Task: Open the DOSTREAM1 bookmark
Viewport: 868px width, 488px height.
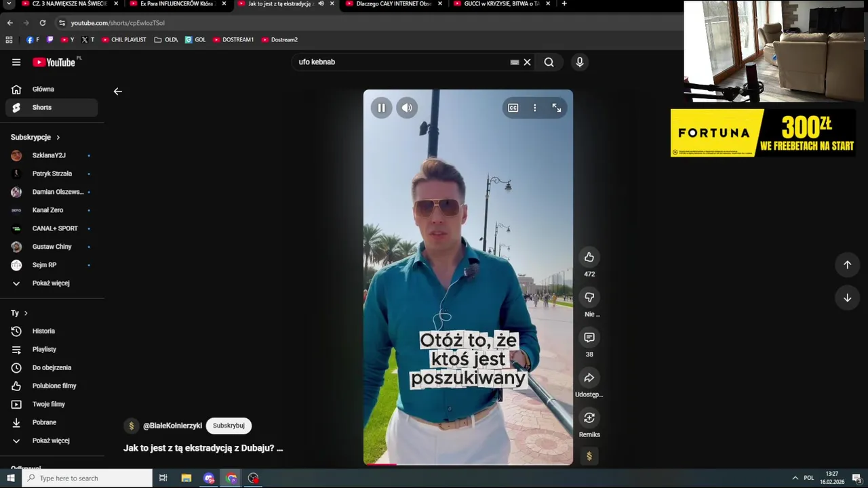Action: (233, 40)
